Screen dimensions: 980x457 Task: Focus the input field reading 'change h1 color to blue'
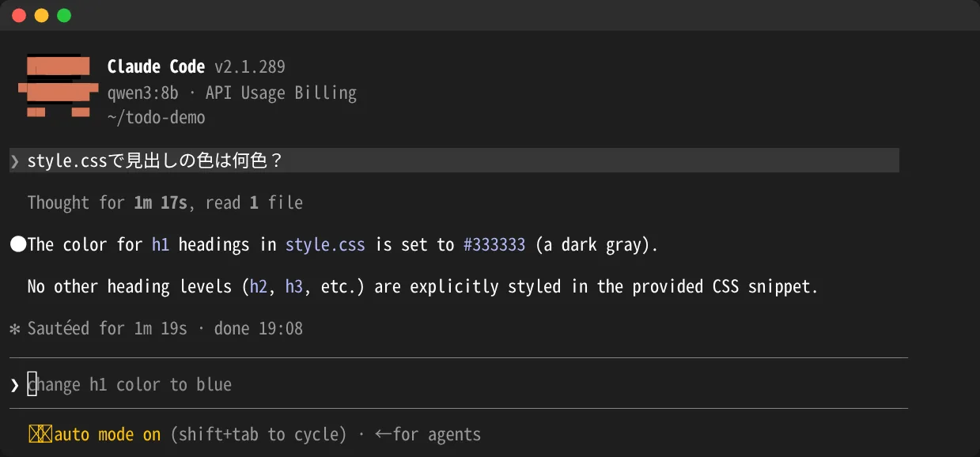tap(459, 385)
